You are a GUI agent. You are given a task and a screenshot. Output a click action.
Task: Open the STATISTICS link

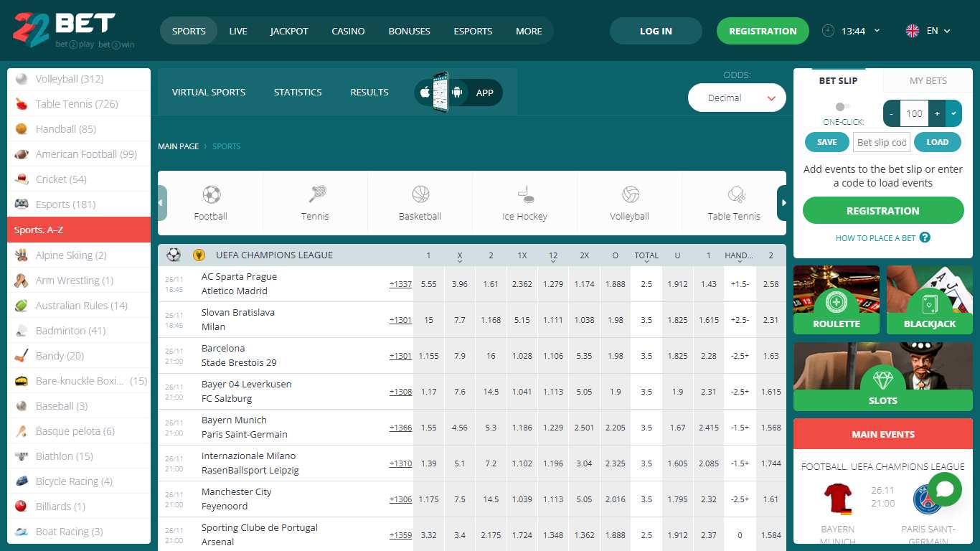tap(298, 92)
